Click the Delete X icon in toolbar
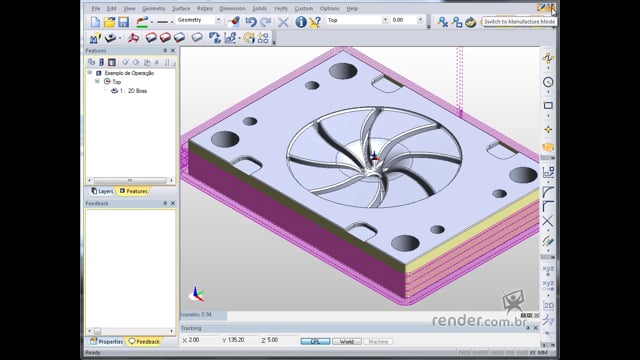Image resolution: width=640 pixels, height=360 pixels. click(283, 22)
